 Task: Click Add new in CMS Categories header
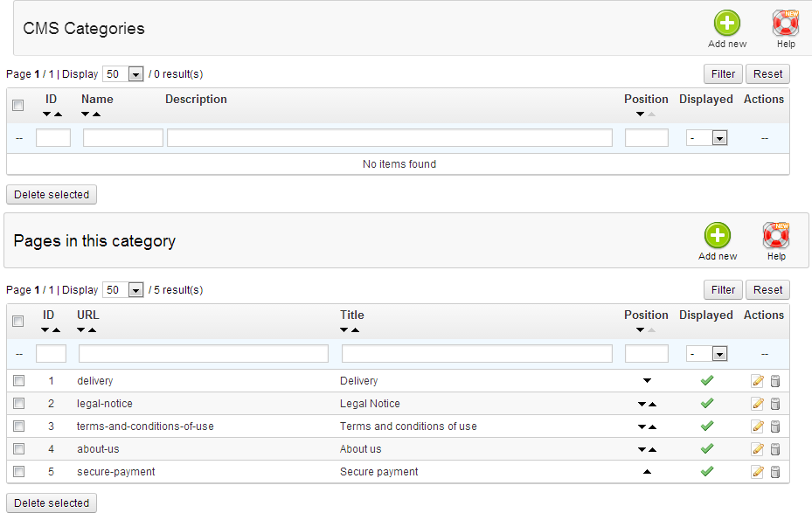coord(726,24)
